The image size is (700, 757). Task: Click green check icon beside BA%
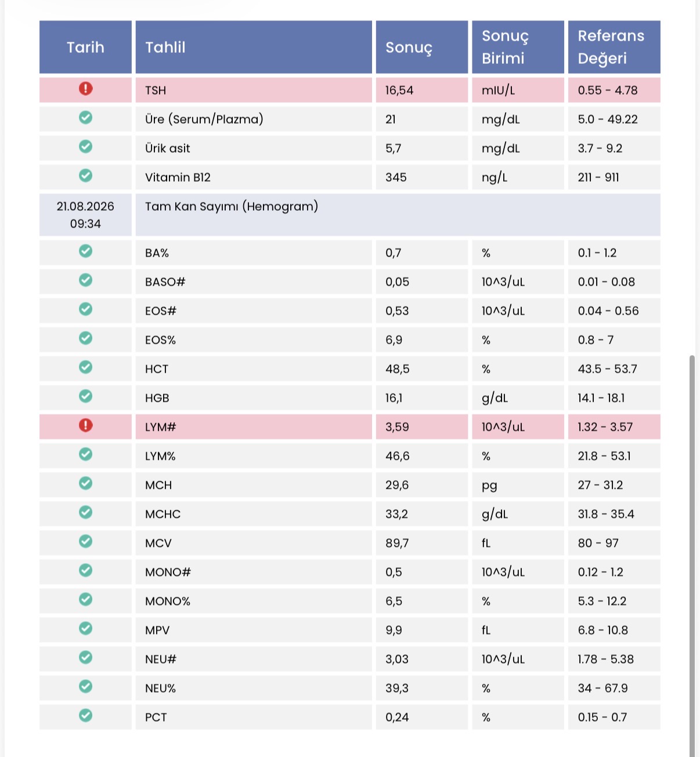(x=85, y=251)
